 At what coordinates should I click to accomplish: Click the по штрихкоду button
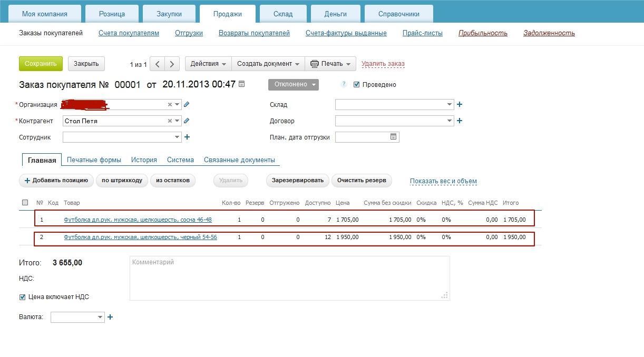pos(122,181)
